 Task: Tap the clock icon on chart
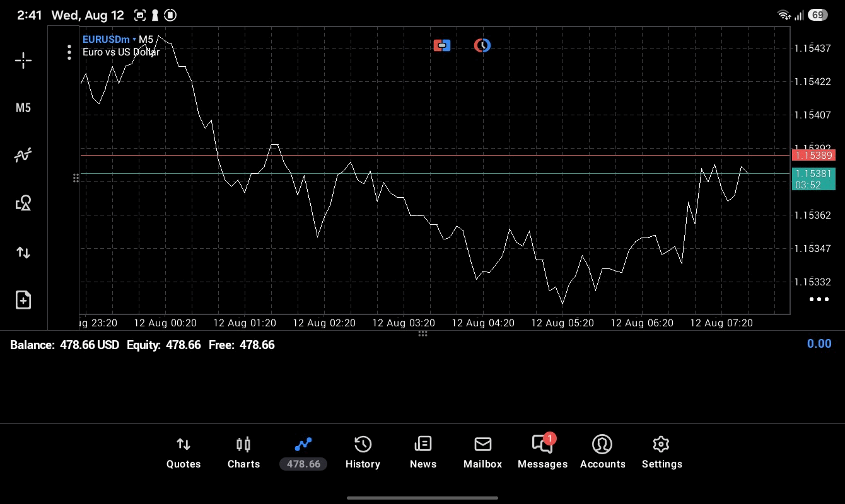[482, 45]
